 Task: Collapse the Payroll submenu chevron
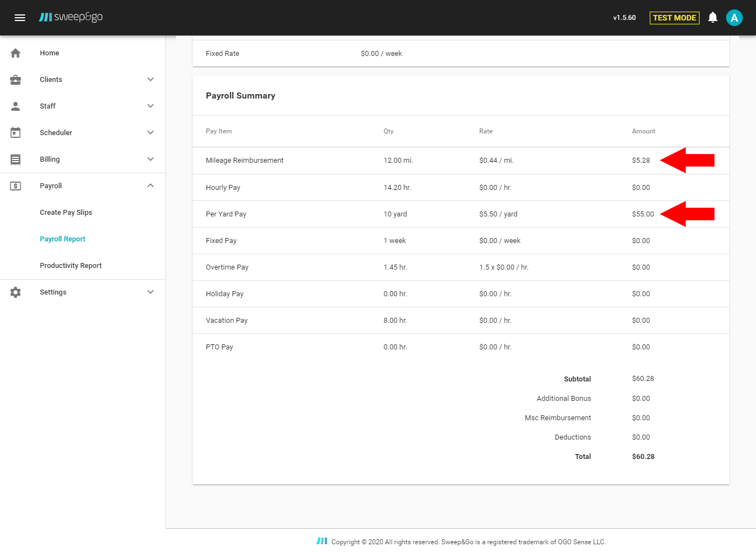click(x=151, y=186)
